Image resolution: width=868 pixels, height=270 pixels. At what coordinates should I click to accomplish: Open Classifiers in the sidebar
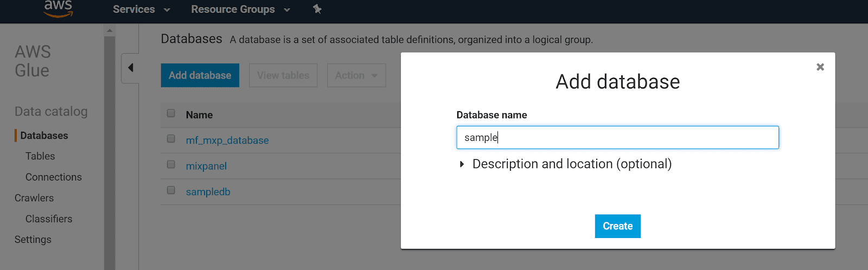[x=49, y=219]
